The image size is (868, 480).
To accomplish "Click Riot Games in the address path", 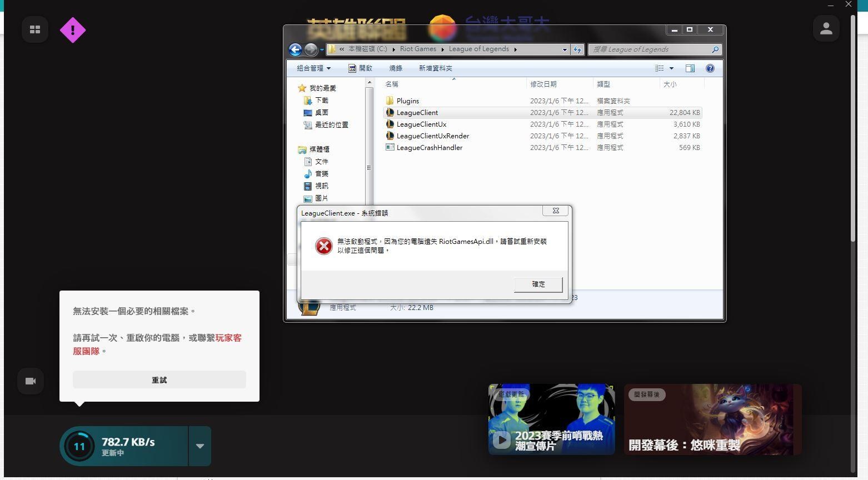I will pos(418,49).
